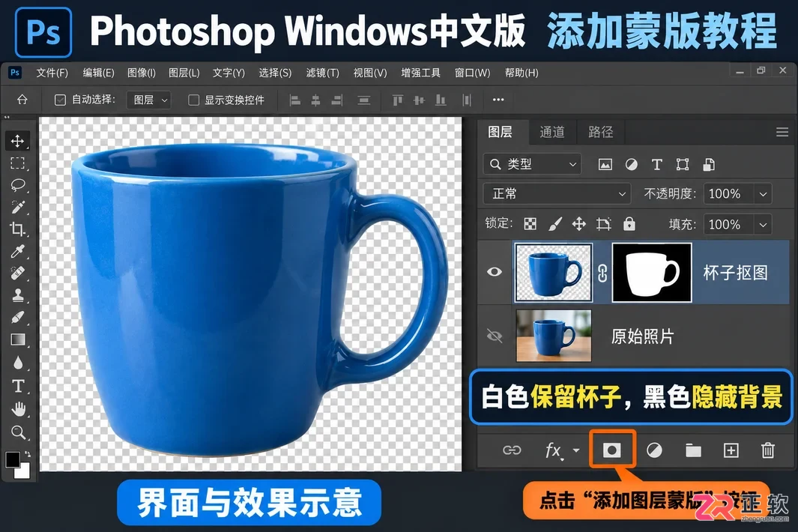Viewport: 798px width, 532px height.
Task: Select the Gradient tool
Action: pos(18,339)
